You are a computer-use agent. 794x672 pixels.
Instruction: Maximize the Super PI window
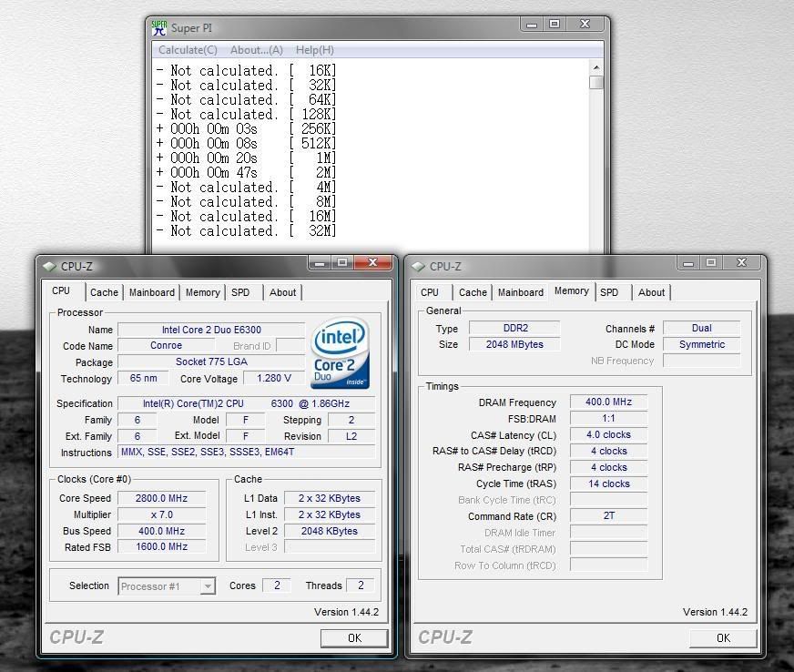(x=555, y=25)
